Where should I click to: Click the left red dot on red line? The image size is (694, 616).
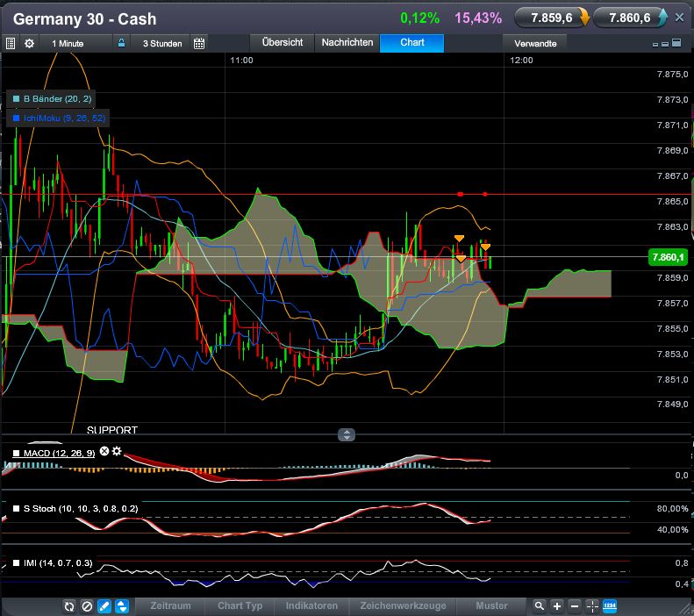pyautogui.click(x=461, y=194)
